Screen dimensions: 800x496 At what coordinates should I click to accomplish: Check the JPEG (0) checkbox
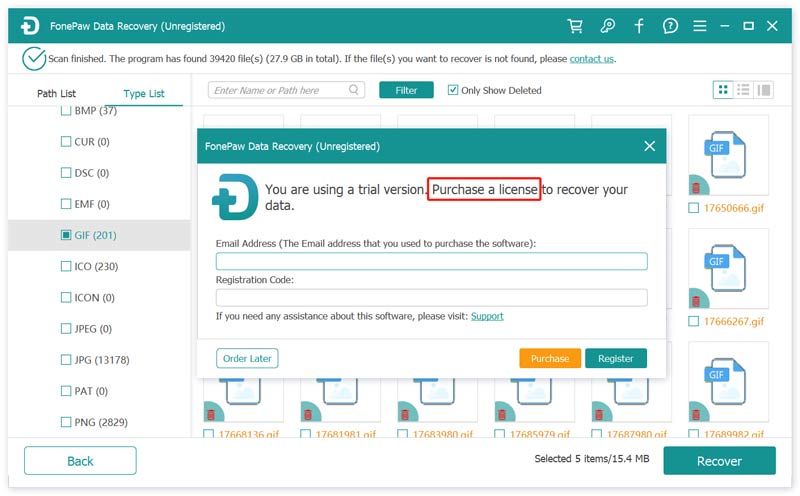(66, 329)
